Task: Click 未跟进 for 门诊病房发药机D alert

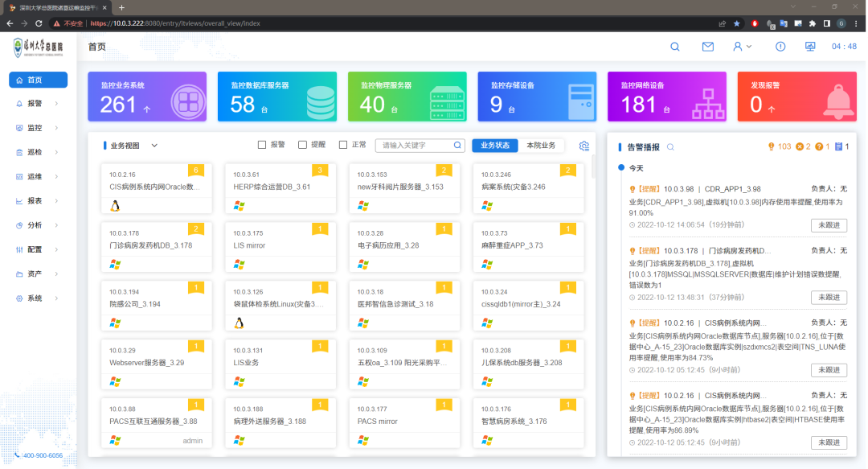Action: 829,297
